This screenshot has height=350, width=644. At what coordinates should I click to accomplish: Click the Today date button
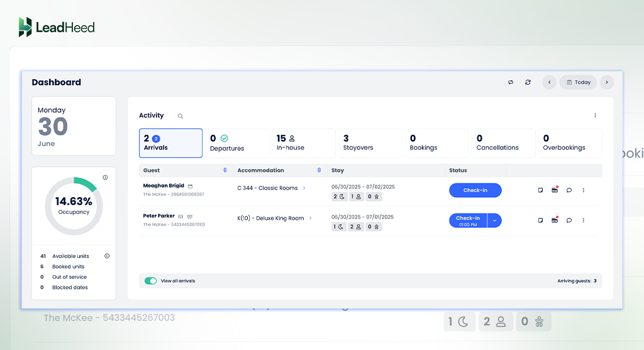point(579,82)
